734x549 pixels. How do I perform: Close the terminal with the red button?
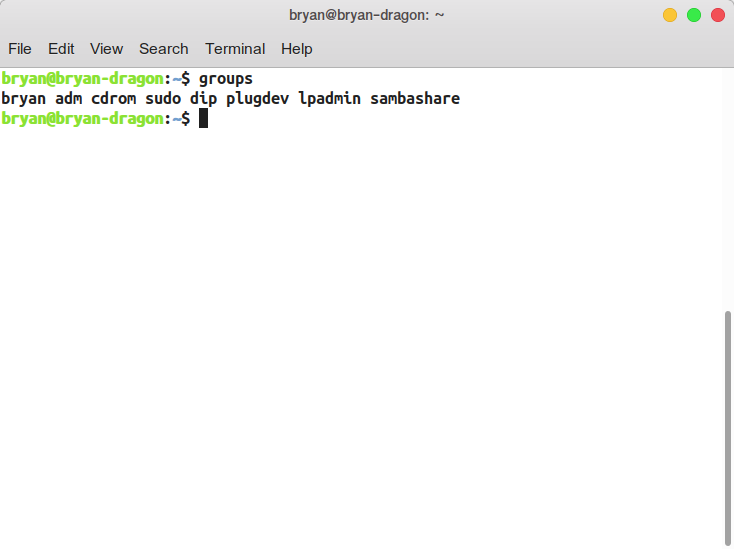pyautogui.click(x=718, y=15)
